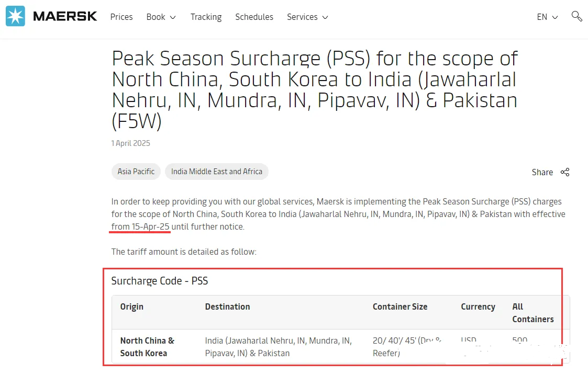This screenshot has width=588, height=375.
Task: Click the Origin column header
Action: click(x=131, y=307)
